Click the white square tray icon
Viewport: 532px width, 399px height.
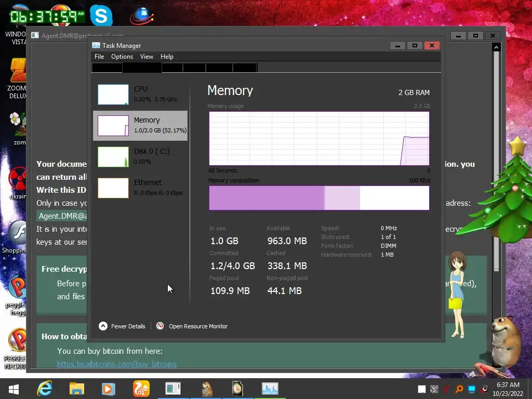pos(422,389)
